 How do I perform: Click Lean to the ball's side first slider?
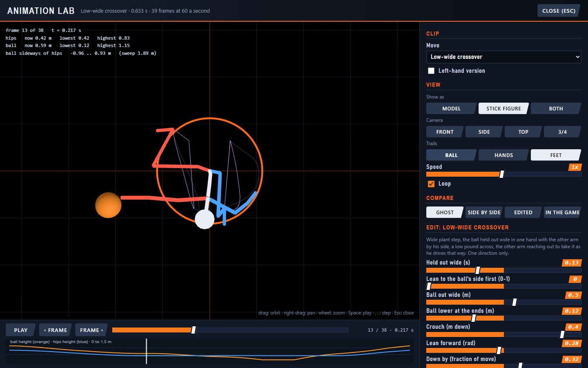[x=503, y=286]
